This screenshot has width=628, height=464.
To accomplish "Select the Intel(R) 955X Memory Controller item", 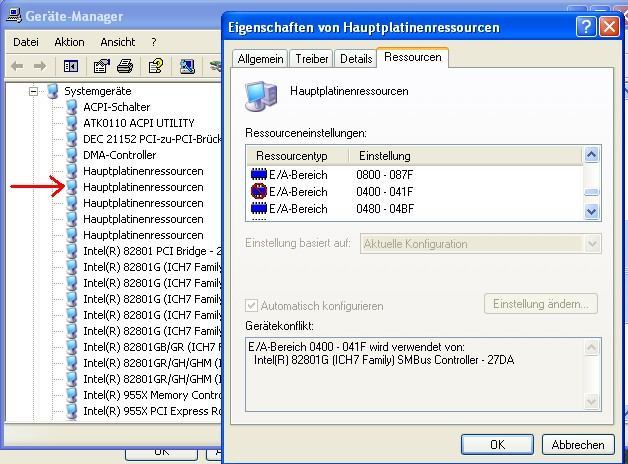I will point(152,395).
